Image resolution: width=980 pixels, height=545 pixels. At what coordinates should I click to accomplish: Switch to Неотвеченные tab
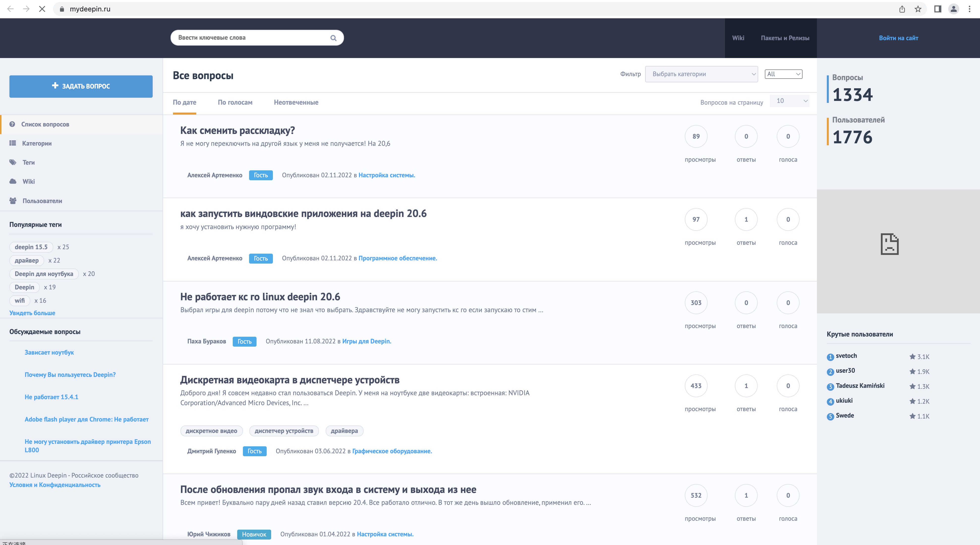tap(296, 102)
